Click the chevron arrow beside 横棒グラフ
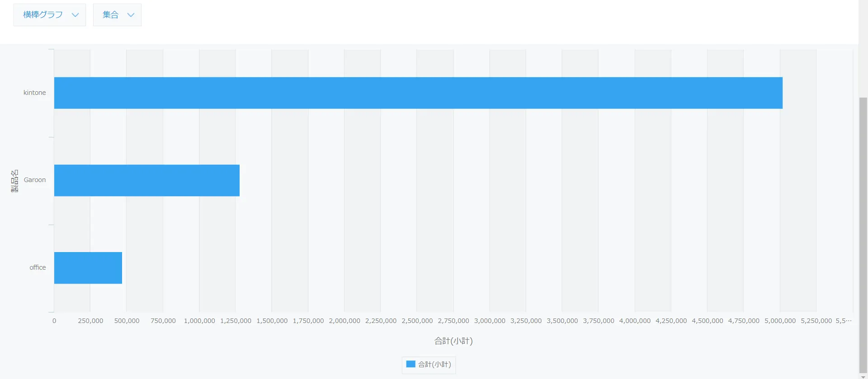The height and width of the screenshot is (379, 868). click(75, 15)
